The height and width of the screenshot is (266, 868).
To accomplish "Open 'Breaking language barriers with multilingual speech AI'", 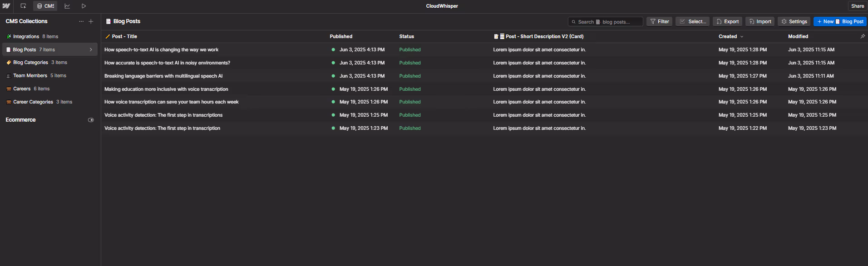I will coord(163,76).
